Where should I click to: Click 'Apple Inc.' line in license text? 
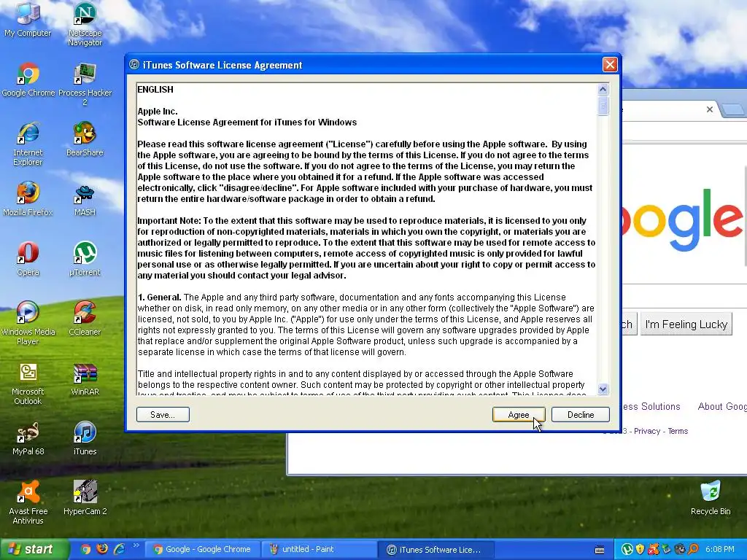point(158,112)
